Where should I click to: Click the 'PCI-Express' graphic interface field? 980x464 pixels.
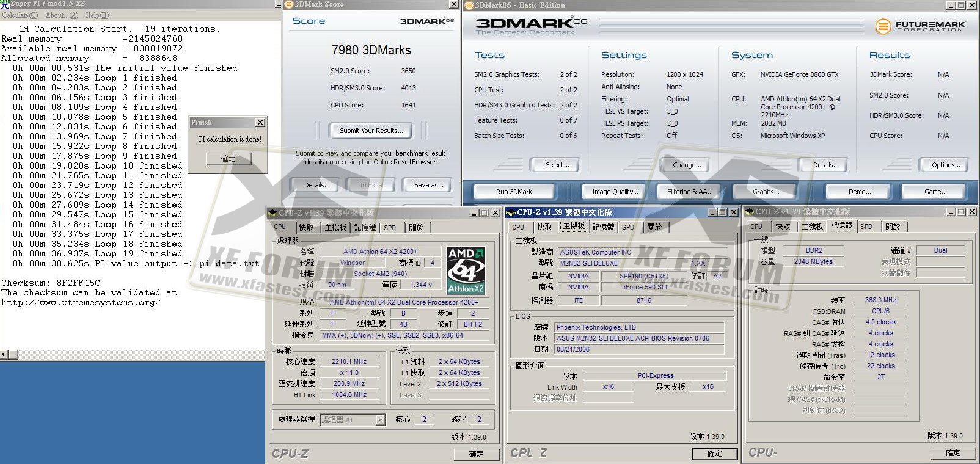[x=656, y=375]
